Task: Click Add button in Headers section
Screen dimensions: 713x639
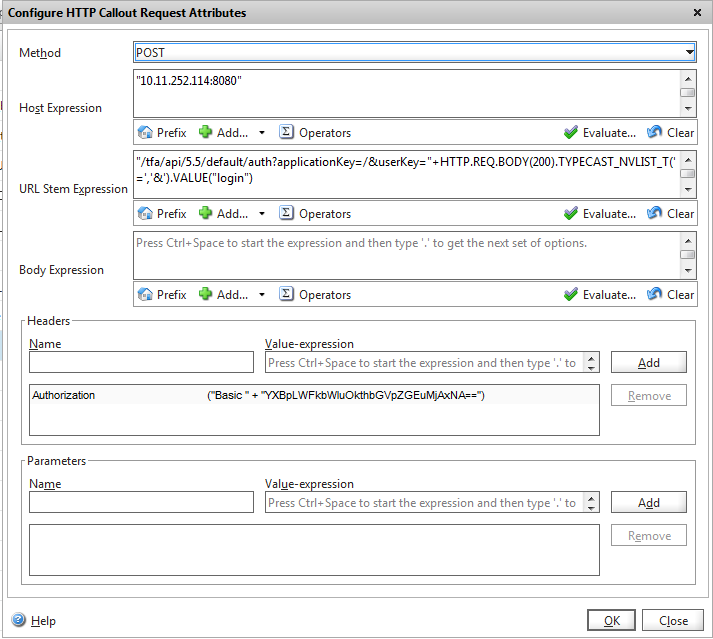Action: tap(648, 362)
